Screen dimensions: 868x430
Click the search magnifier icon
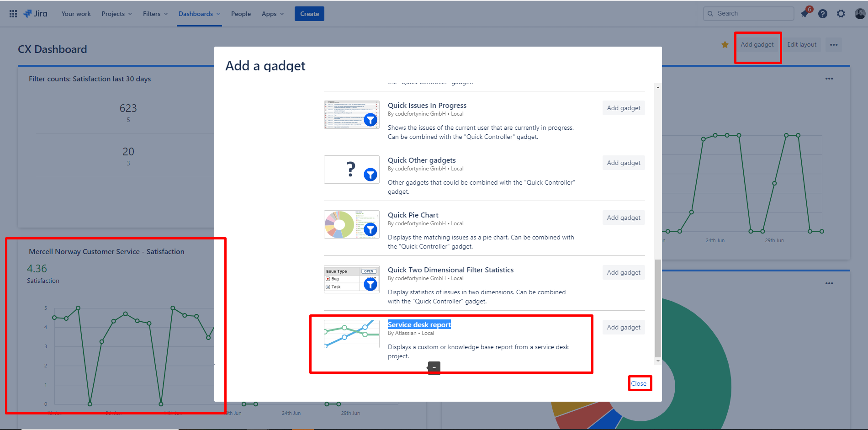click(710, 14)
